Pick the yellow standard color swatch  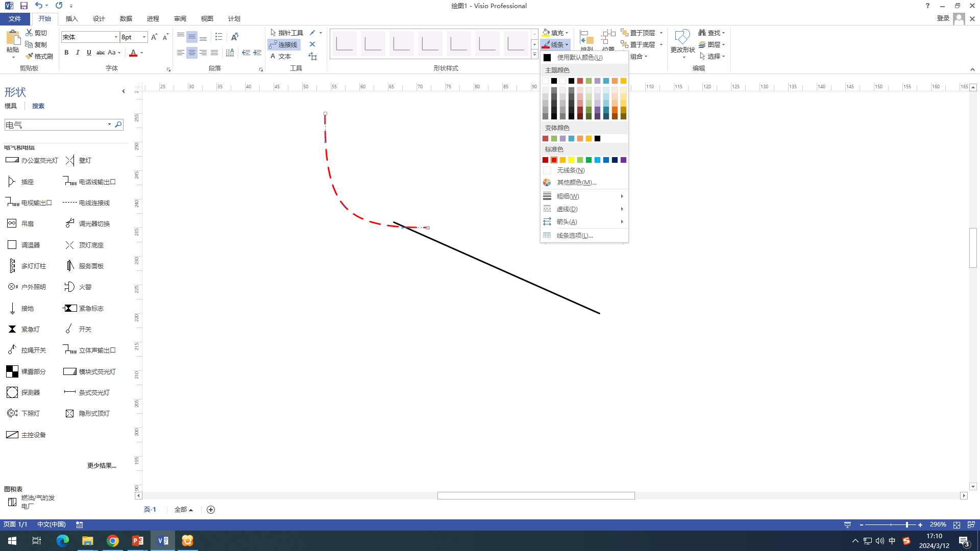[571, 160]
